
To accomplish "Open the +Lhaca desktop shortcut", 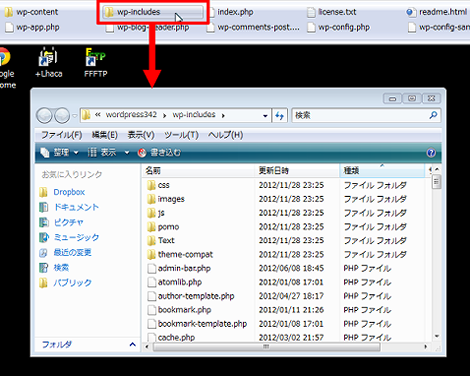I will tap(49, 63).
